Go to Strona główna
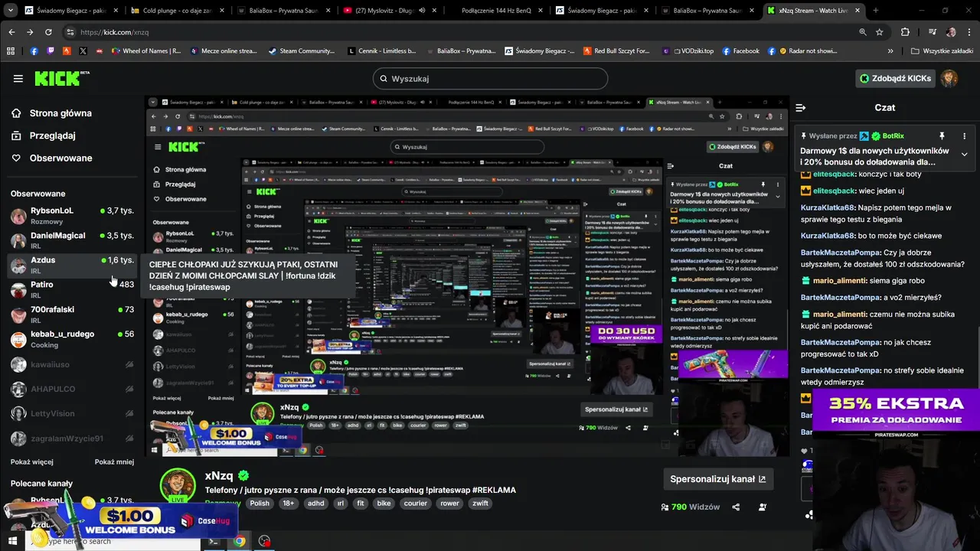Screen dimensions: 980x551 (60, 113)
